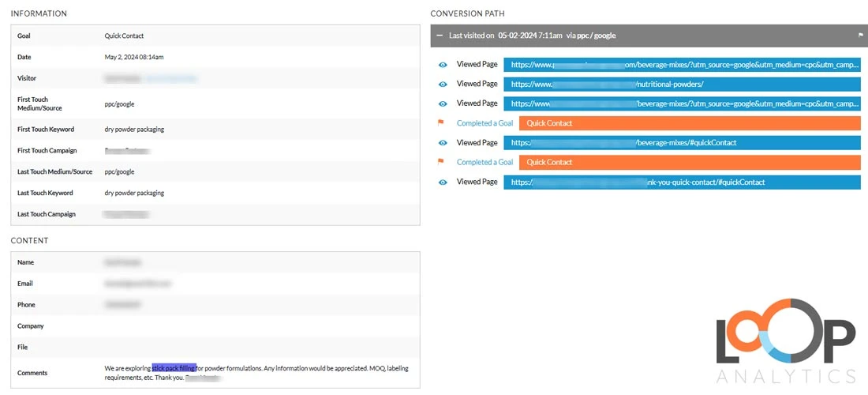Click the highlighted stick pack filling text

tap(174, 368)
